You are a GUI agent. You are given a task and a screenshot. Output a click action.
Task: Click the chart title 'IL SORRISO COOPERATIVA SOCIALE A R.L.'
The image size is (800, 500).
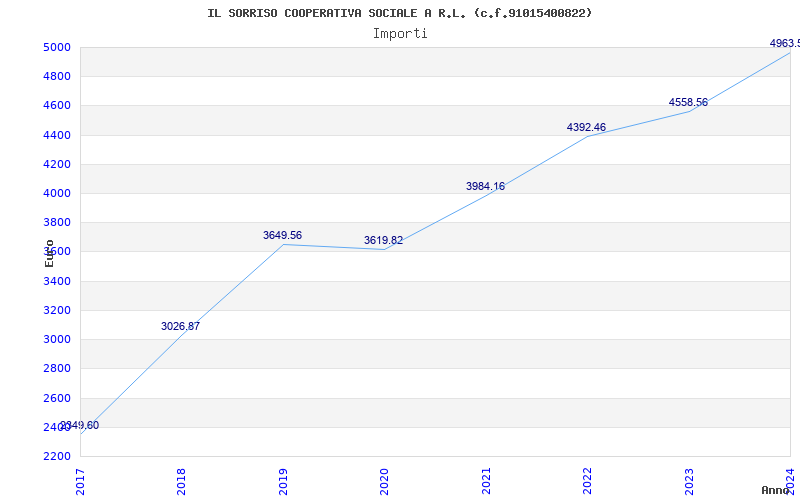[x=339, y=13]
